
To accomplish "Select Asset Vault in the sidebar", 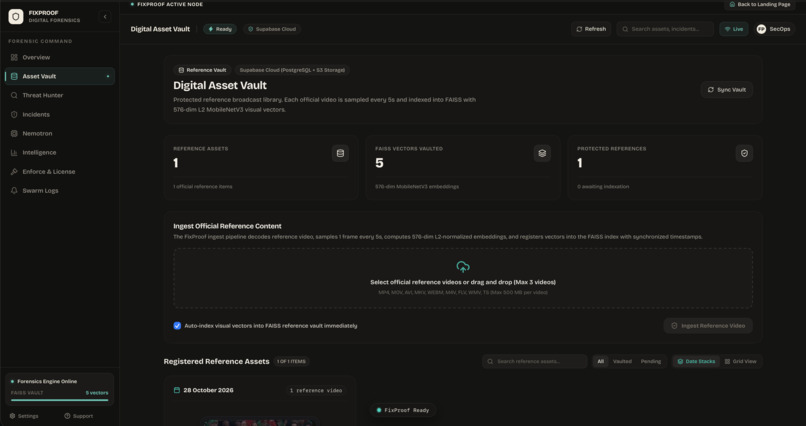I will [60, 76].
